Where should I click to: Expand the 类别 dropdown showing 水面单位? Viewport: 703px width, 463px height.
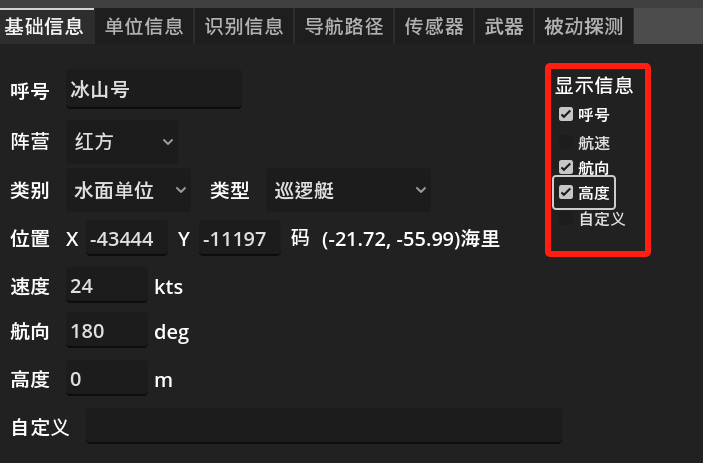click(x=129, y=190)
